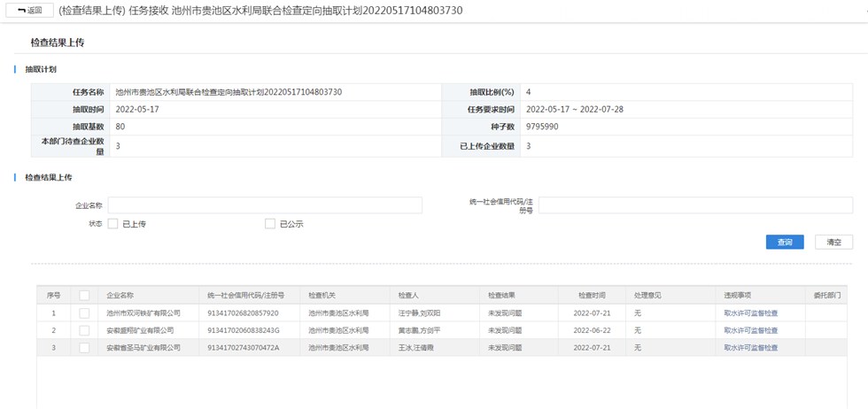This screenshot has width=868, height=409.
Task: Focus the 企业名称 input field
Action: 265,205
